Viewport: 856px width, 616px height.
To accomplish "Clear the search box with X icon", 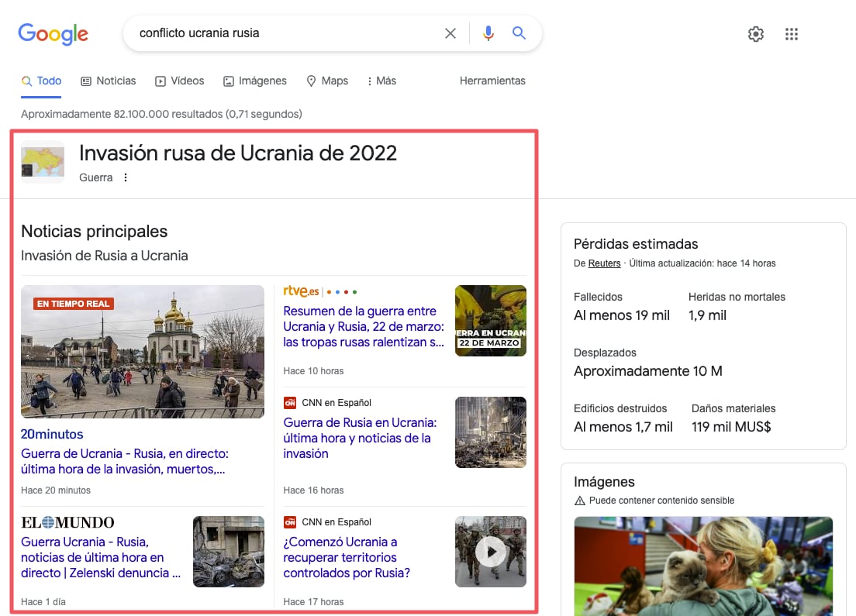I will click(450, 33).
